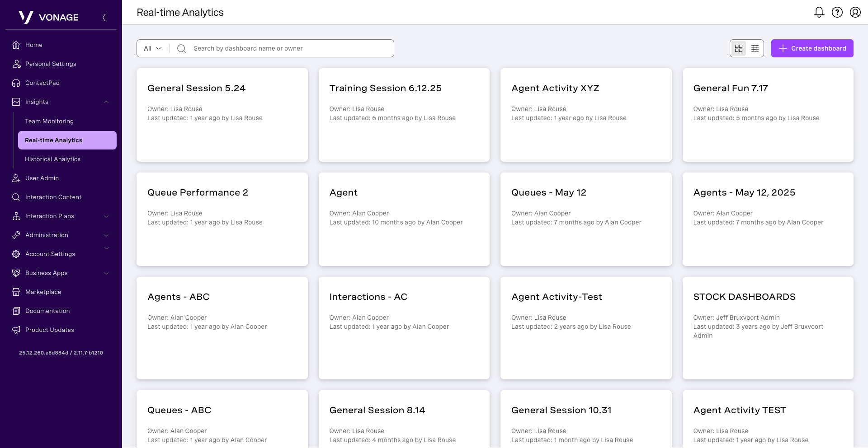Click the Marketplace storefront icon

(16, 292)
